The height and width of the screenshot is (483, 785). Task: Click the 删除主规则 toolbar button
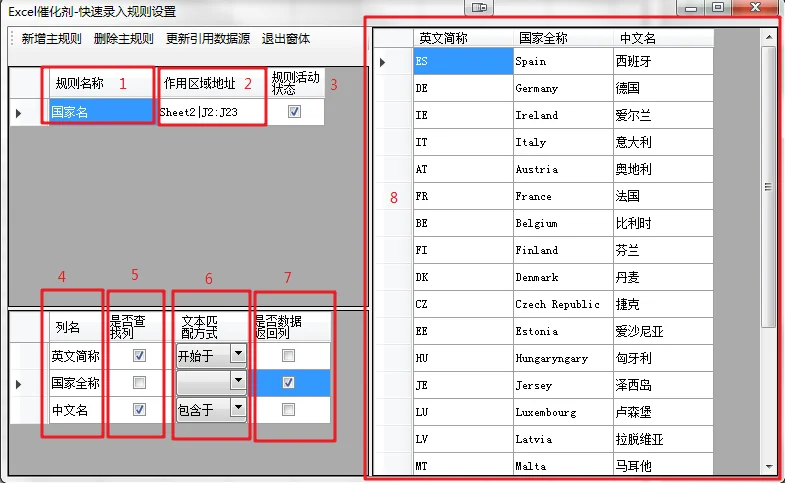tap(123, 39)
